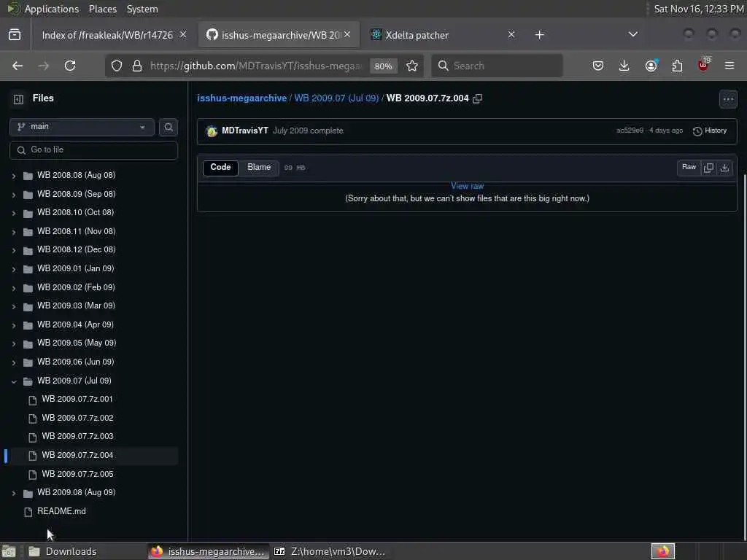Open the list all tabs dropdown
747x560 pixels.
[633, 35]
